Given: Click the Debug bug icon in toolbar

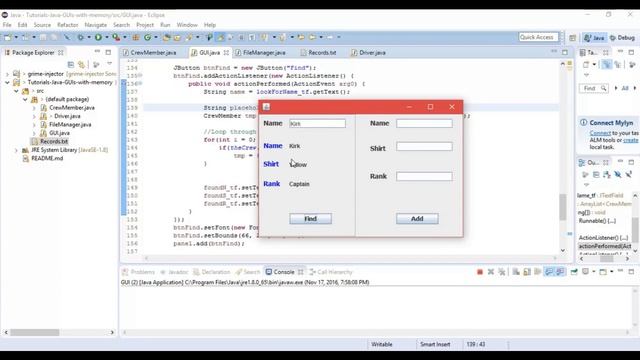Looking at the screenshot, I should [x=81, y=37].
